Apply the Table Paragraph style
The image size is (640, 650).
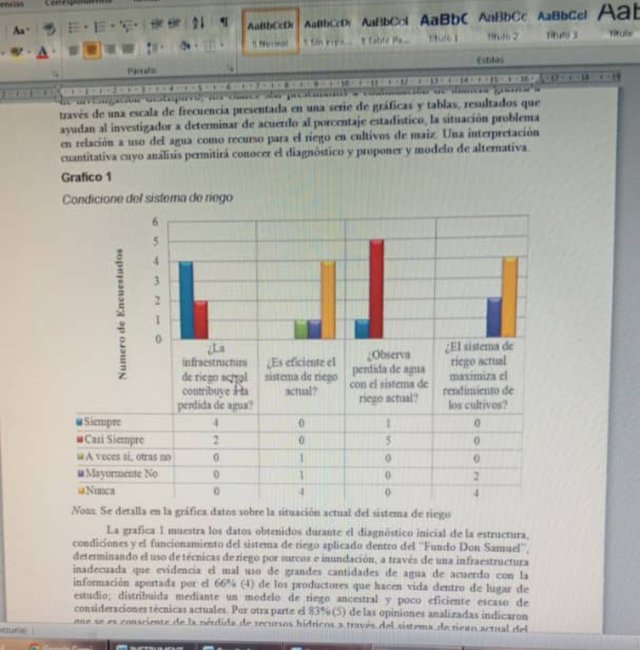coord(384,30)
